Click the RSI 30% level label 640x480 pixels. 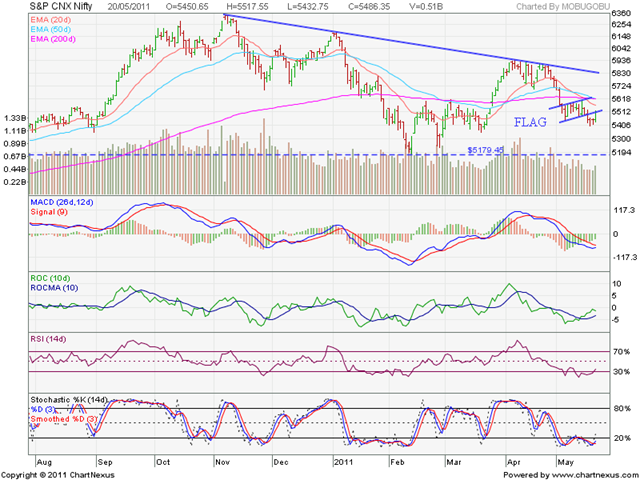click(x=621, y=371)
